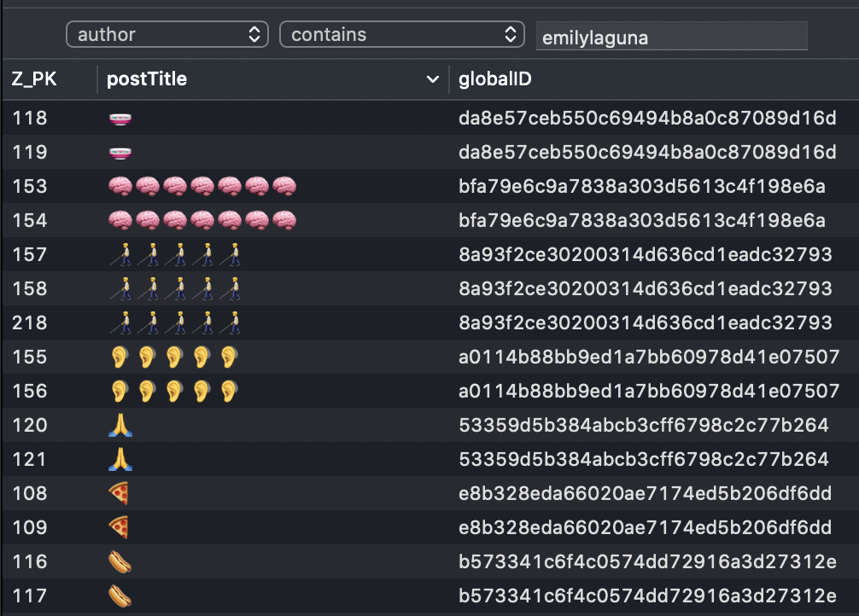This screenshot has width=859, height=616.
Task: Select Z_PK cell 117
Action: pos(30,596)
